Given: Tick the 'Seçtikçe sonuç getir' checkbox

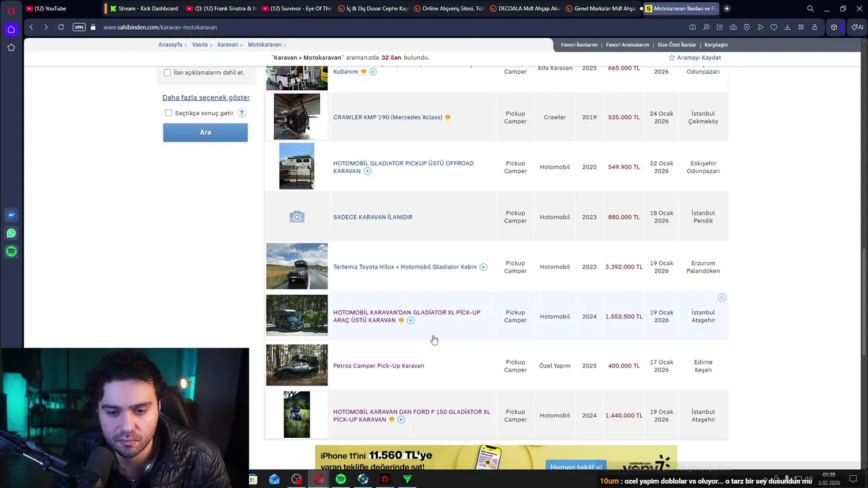Looking at the screenshot, I should [168, 113].
